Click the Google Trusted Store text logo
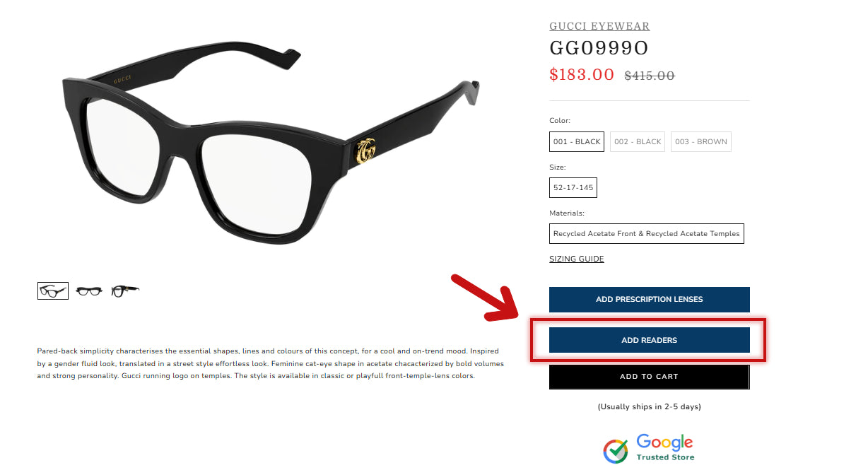This screenshot has width=868, height=475. tap(665, 447)
